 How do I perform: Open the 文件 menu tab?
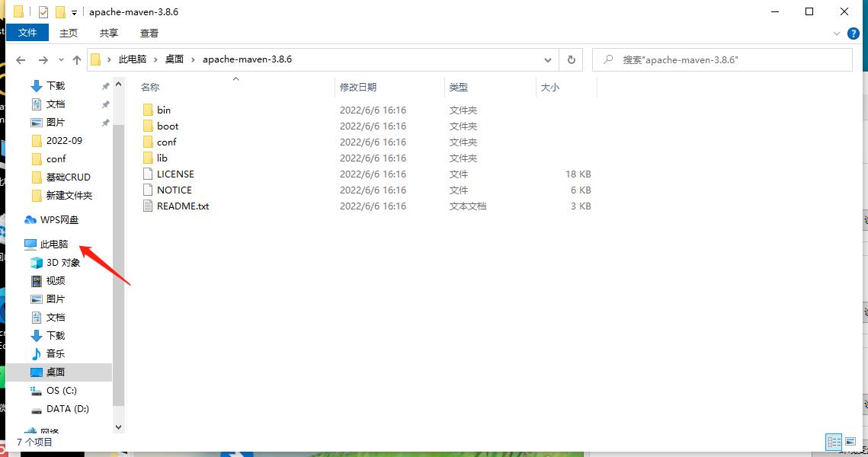pos(27,33)
